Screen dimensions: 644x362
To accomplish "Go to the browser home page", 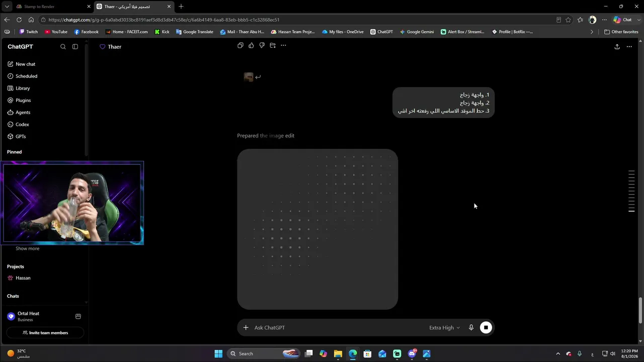I will [x=31, y=20].
